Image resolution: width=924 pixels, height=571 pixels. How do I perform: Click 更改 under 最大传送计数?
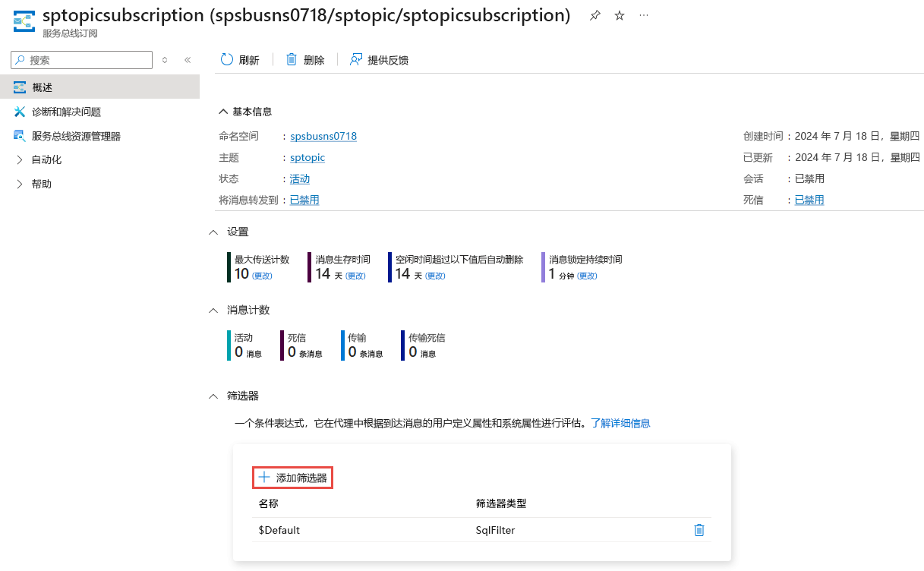pos(263,276)
